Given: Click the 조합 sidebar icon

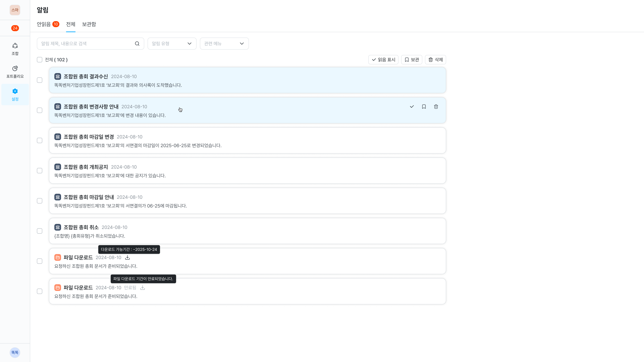Looking at the screenshot, I should click(15, 46).
